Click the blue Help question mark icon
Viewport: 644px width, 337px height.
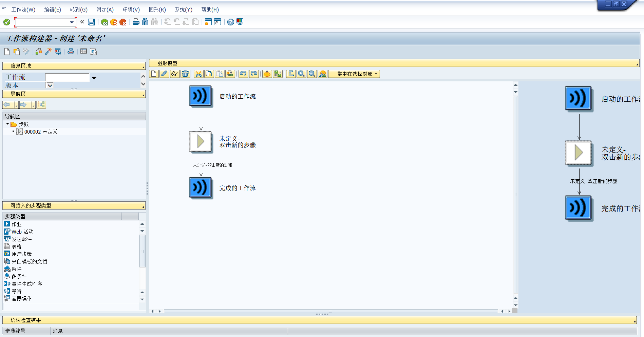point(231,22)
